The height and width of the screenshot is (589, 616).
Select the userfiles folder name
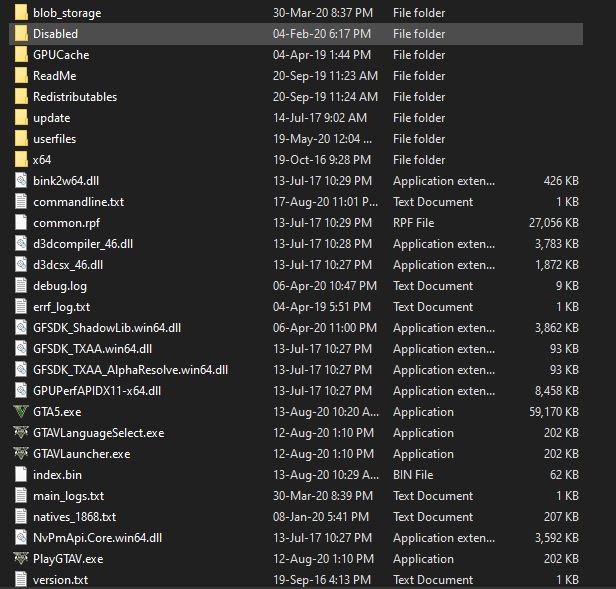click(55, 139)
